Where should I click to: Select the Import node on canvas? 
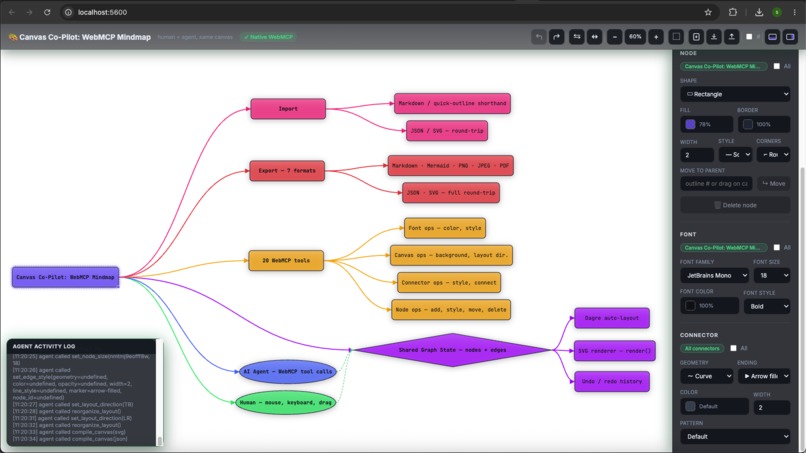point(288,109)
